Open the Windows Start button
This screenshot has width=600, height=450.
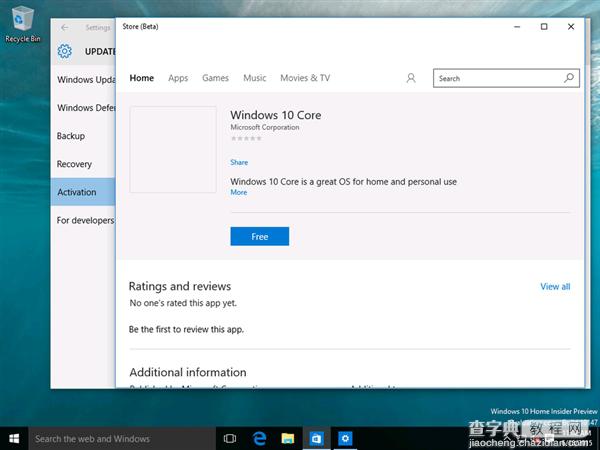14,439
